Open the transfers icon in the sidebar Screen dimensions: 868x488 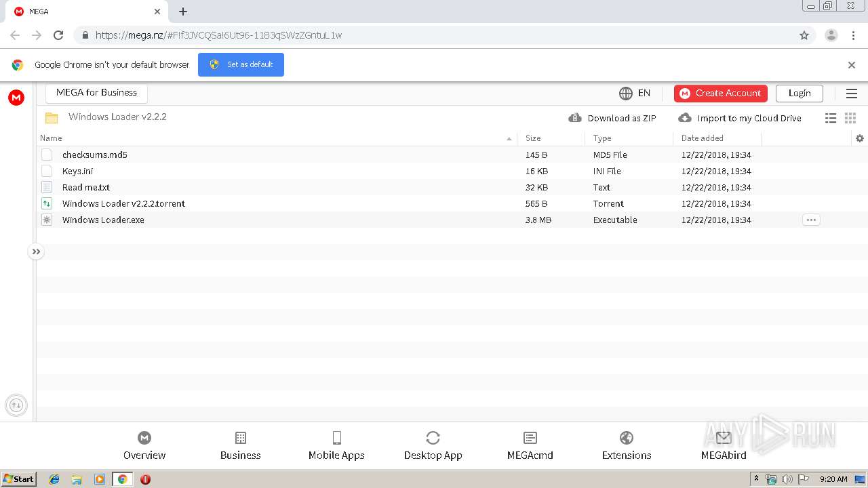(16, 405)
